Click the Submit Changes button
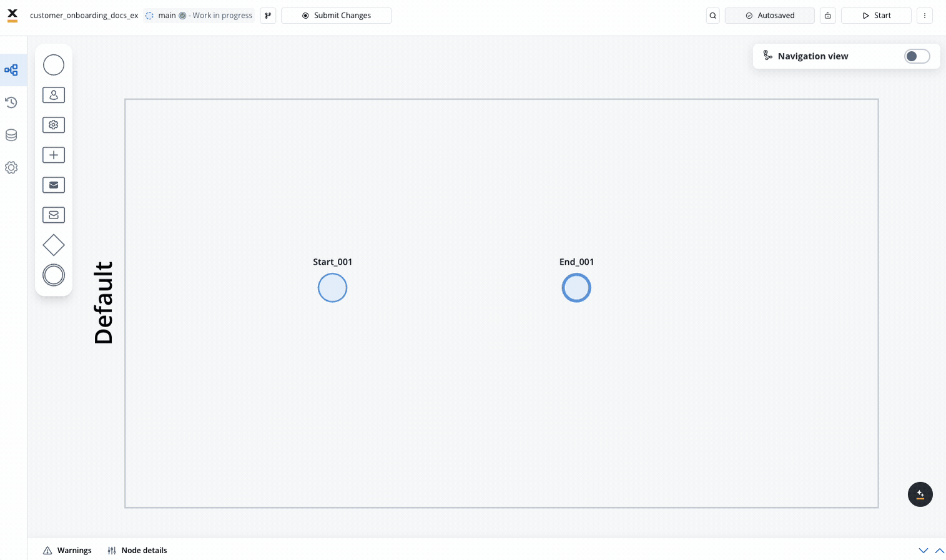Image resolution: width=946 pixels, height=560 pixels. [337, 16]
